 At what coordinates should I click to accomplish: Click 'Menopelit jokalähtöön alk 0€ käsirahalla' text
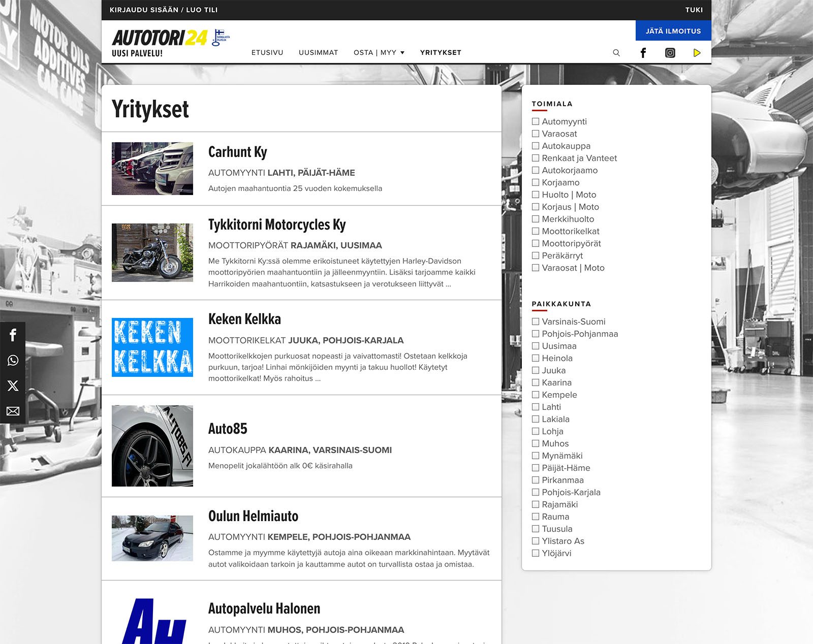click(280, 466)
